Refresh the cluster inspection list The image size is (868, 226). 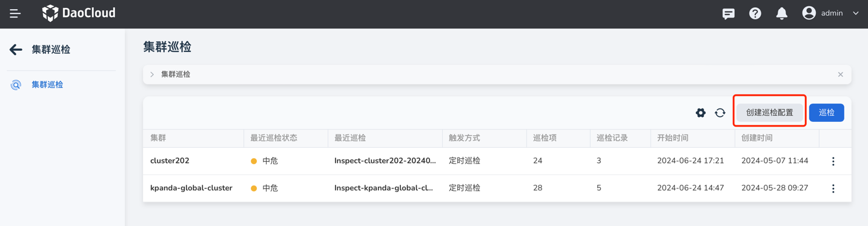[x=720, y=113]
